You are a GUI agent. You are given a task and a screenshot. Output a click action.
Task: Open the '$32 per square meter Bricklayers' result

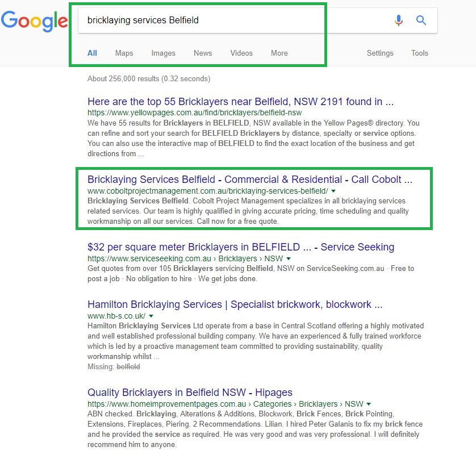(241, 247)
